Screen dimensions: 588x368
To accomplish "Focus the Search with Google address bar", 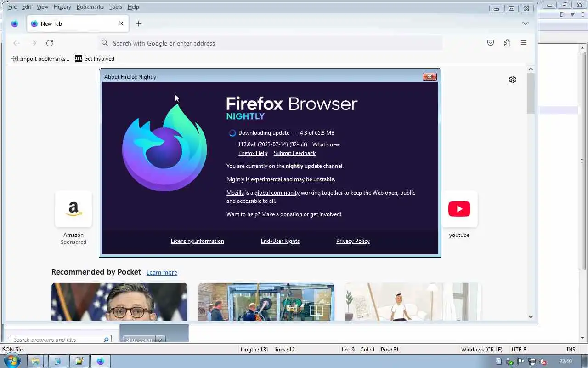I will point(271,43).
